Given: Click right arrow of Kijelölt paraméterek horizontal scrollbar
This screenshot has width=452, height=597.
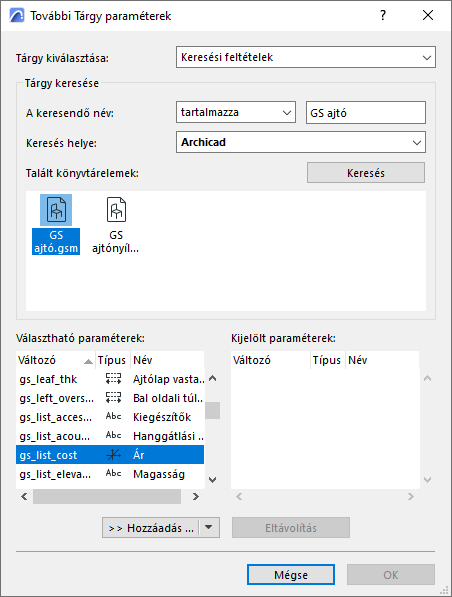Looking at the screenshot, I should 410,496.
